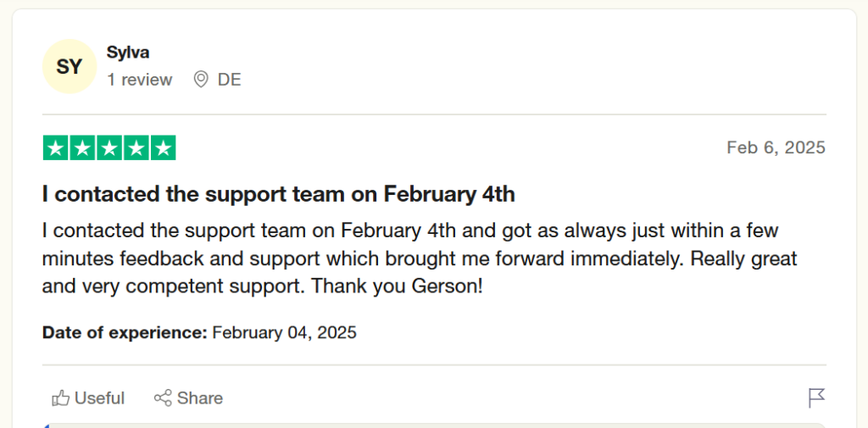Click the "Date of experience" label

125,332
